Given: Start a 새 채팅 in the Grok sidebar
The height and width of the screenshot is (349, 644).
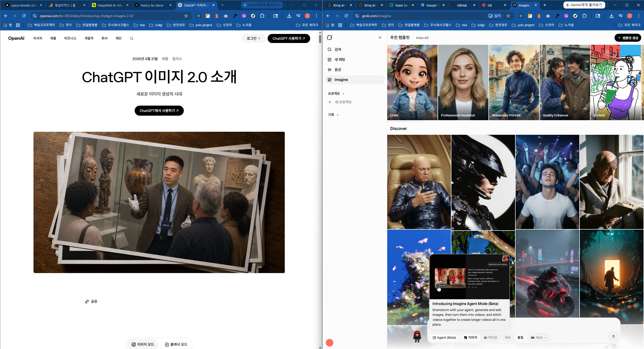Looking at the screenshot, I should pos(354,60).
